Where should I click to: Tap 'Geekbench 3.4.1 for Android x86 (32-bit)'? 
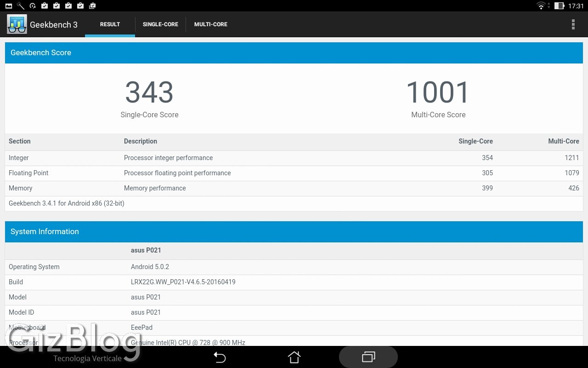67,203
